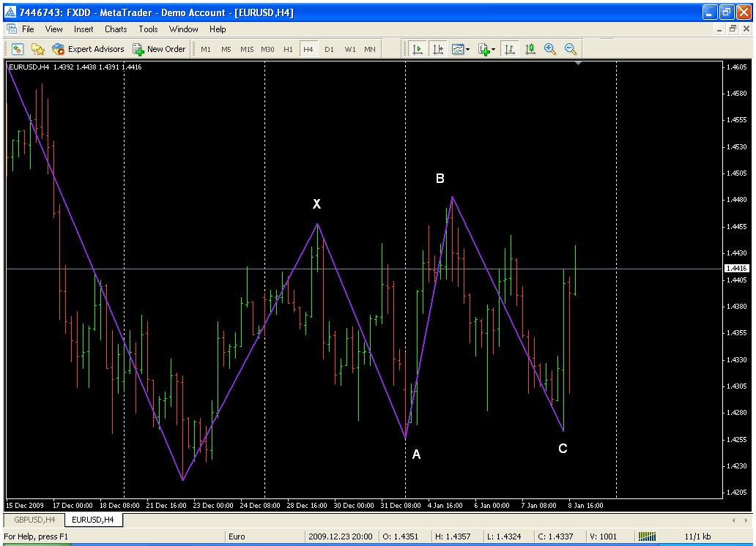The image size is (756, 546).
Task: Toggle chart Auto Scroll
Action: point(418,49)
